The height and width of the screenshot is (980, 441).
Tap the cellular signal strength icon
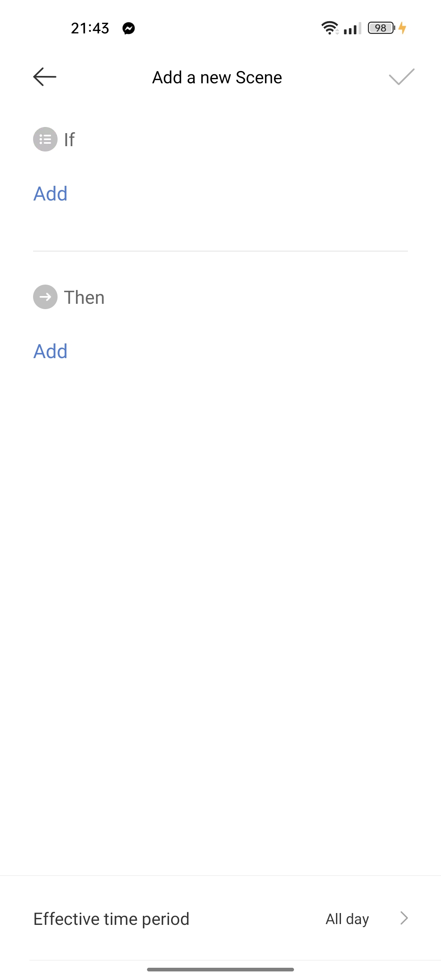[352, 28]
